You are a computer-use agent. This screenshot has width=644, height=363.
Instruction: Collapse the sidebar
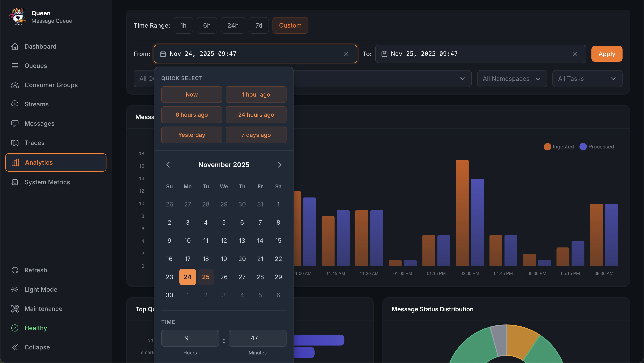[15, 347]
